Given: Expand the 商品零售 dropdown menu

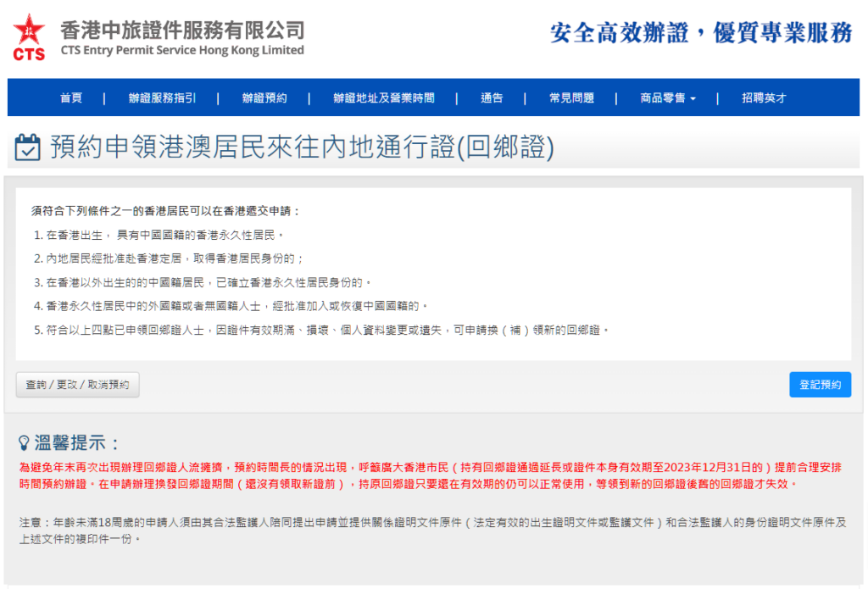Looking at the screenshot, I should [x=668, y=98].
